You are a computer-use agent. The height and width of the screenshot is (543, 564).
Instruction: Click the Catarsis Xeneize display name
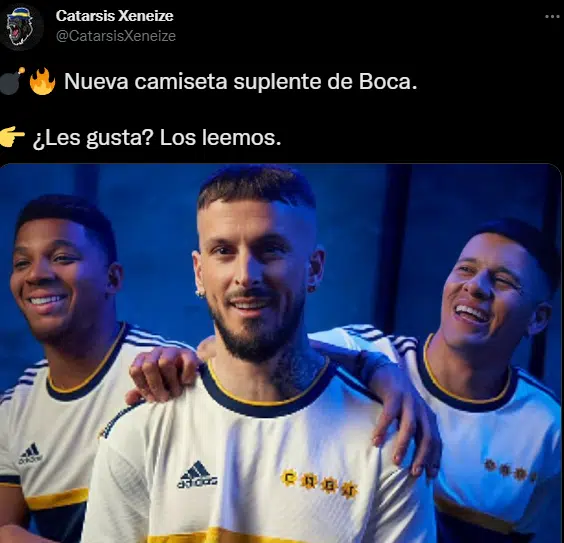(114, 15)
